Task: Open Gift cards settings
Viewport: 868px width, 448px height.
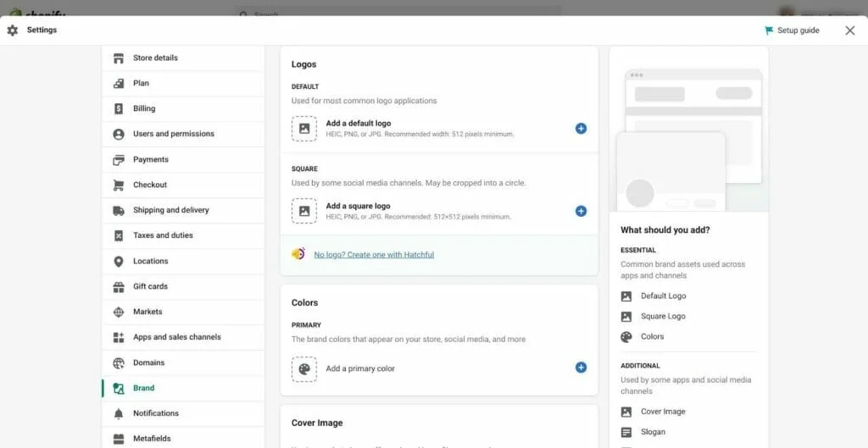Action: tap(183, 287)
